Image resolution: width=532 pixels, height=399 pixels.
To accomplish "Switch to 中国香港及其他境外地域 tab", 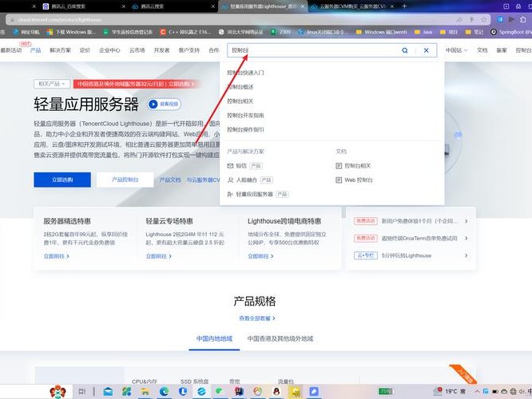I will pos(280,338).
